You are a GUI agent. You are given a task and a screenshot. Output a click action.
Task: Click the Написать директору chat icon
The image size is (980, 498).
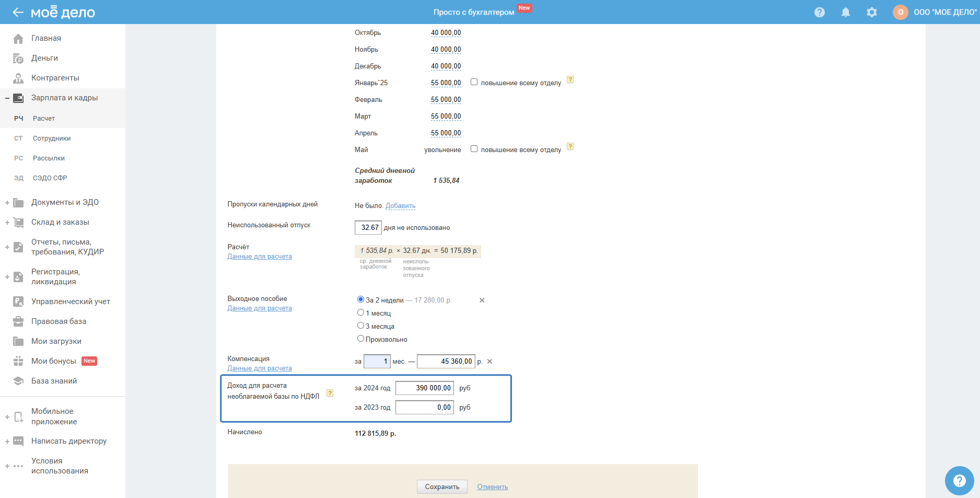tap(18, 441)
